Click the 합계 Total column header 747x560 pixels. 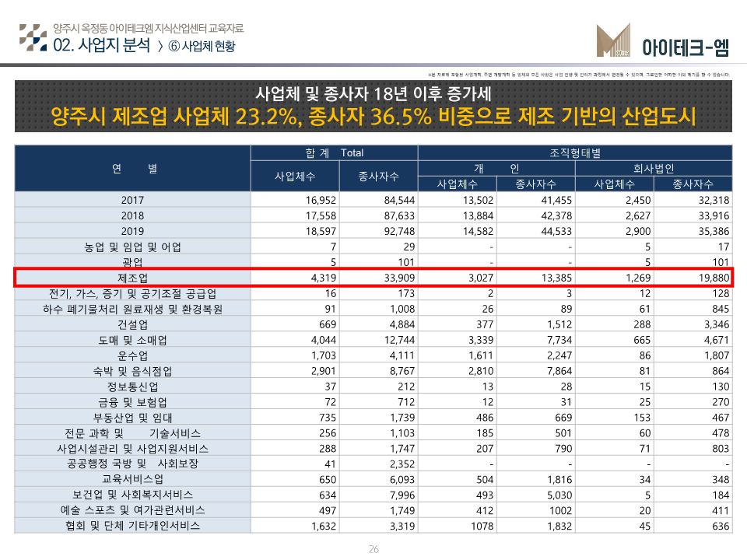pyautogui.click(x=334, y=152)
